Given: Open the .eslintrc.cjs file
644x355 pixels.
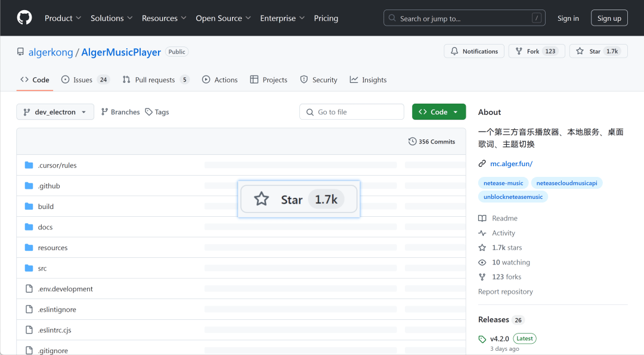Looking at the screenshot, I should click(x=55, y=329).
